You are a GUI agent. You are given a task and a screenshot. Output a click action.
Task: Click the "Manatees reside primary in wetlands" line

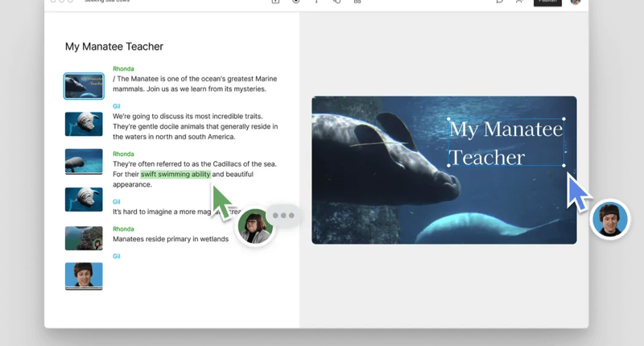pyautogui.click(x=171, y=239)
